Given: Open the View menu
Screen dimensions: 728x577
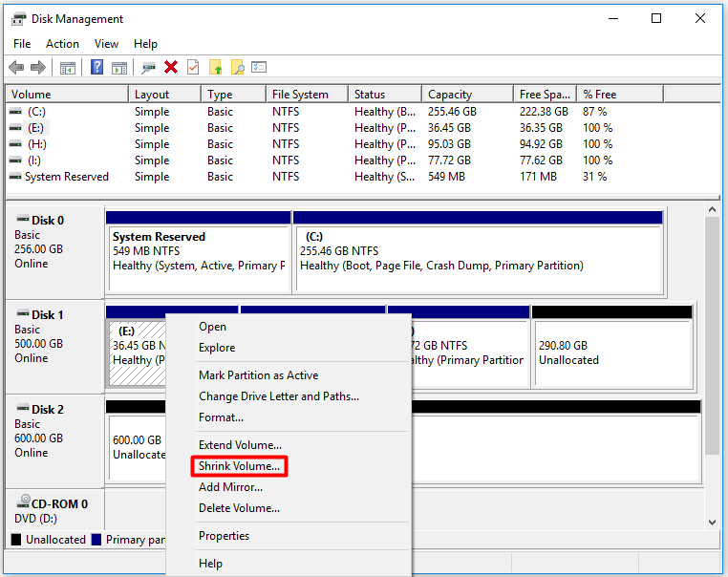Looking at the screenshot, I should (x=106, y=44).
